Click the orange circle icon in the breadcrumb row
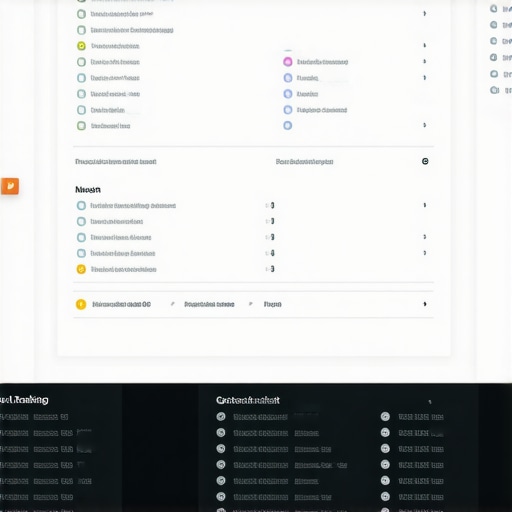This screenshot has width=512, height=512. click(x=81, y=304)
